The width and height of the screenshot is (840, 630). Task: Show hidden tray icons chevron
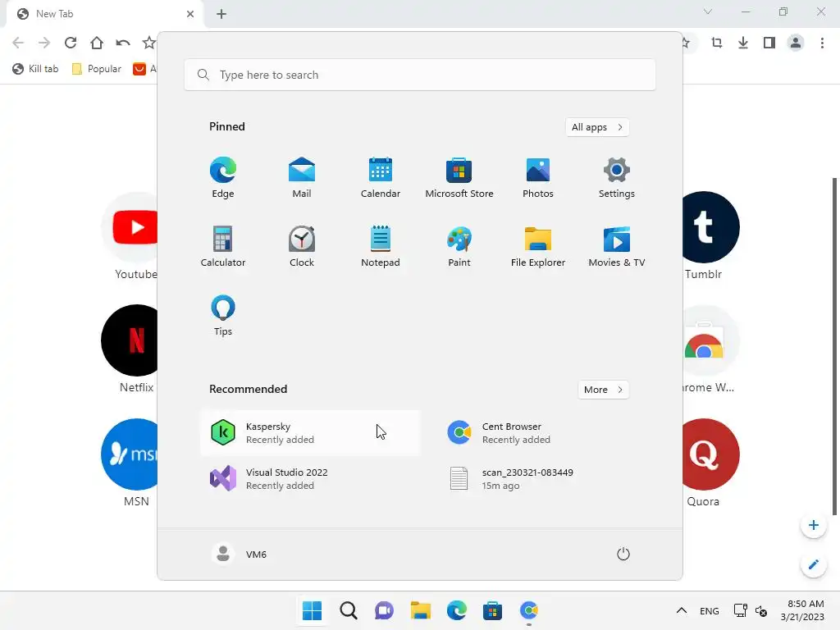click(x=682, y=610)
